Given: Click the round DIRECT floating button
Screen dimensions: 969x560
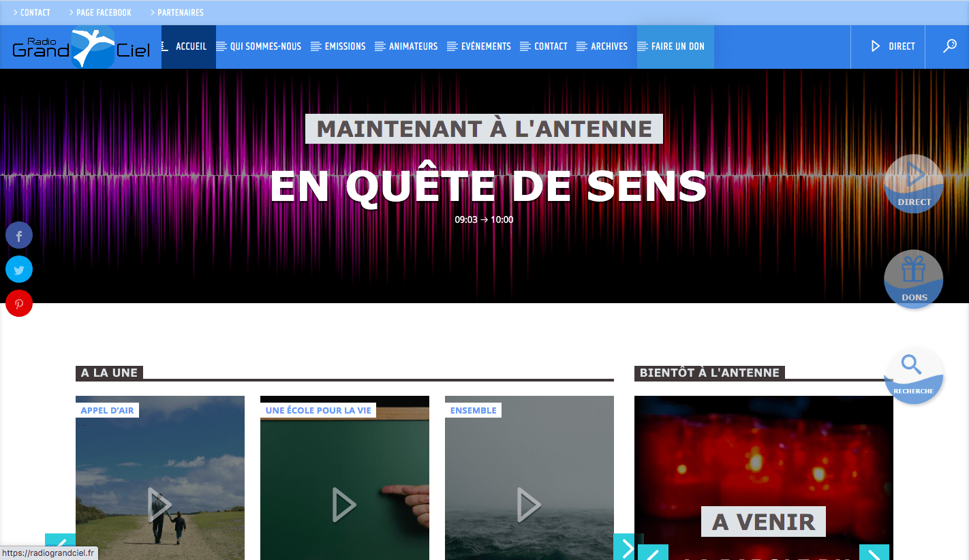Looking at the screenshot, I should 913,184.
